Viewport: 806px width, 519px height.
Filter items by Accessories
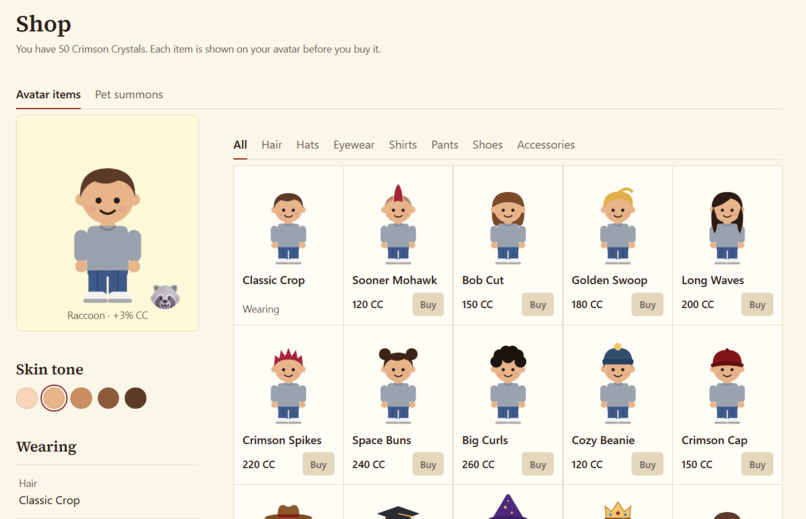546,145
